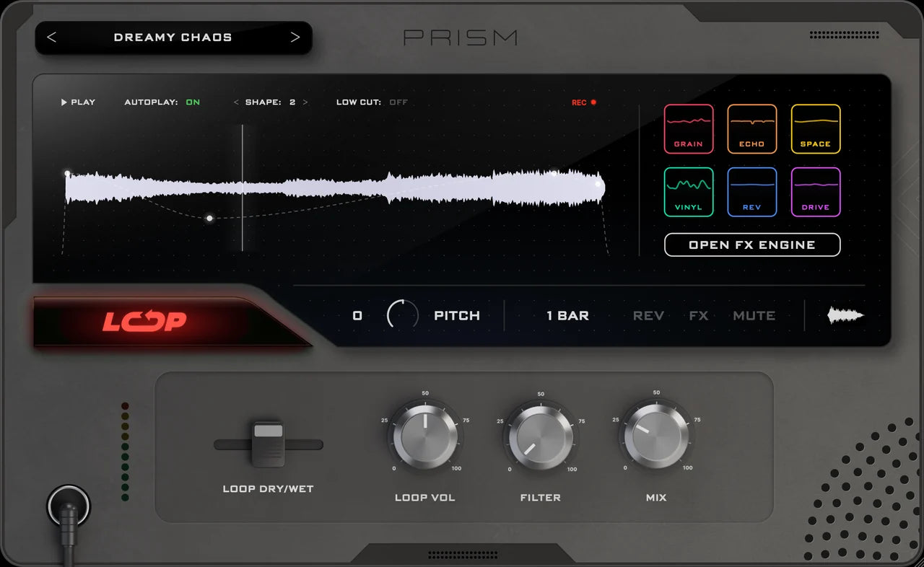Viewport: 924px width, 567px height.
Task: Select the ECHO effect tile
Action: pos(752,129)
